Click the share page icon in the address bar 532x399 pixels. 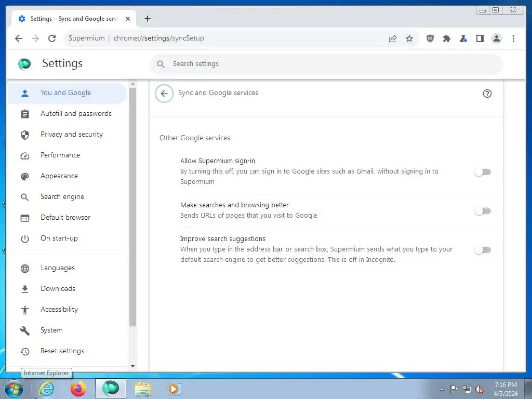393,38
